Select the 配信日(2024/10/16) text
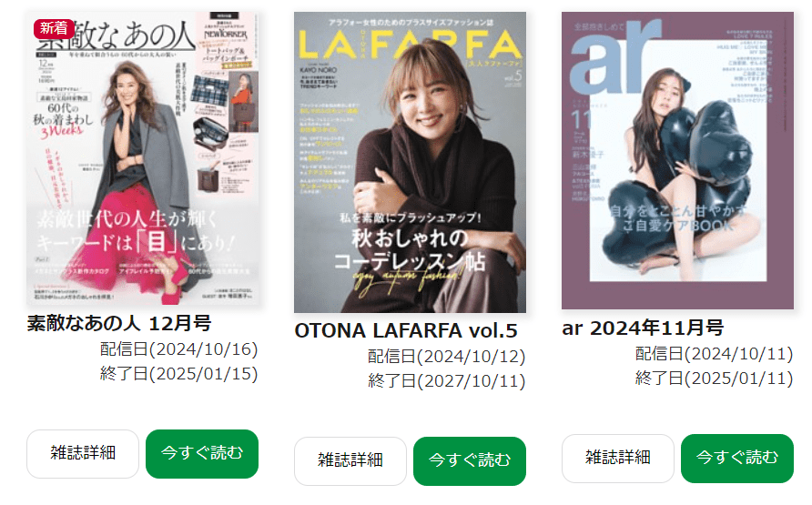This screenshot has width=812, height=505. (x=178, y=349)
